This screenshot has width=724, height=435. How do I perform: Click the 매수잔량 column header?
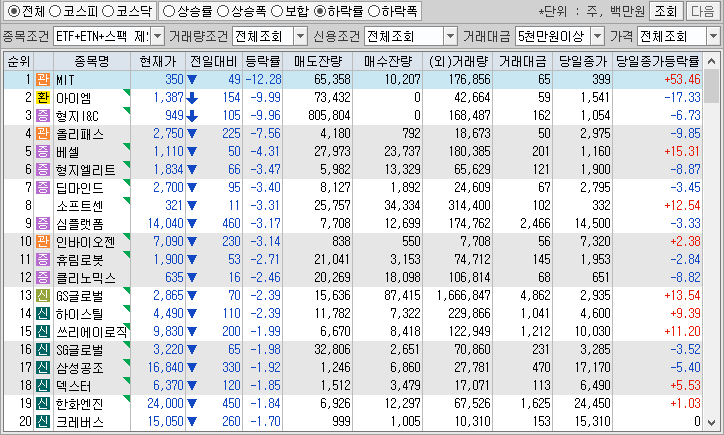click(x=387, y=61)
